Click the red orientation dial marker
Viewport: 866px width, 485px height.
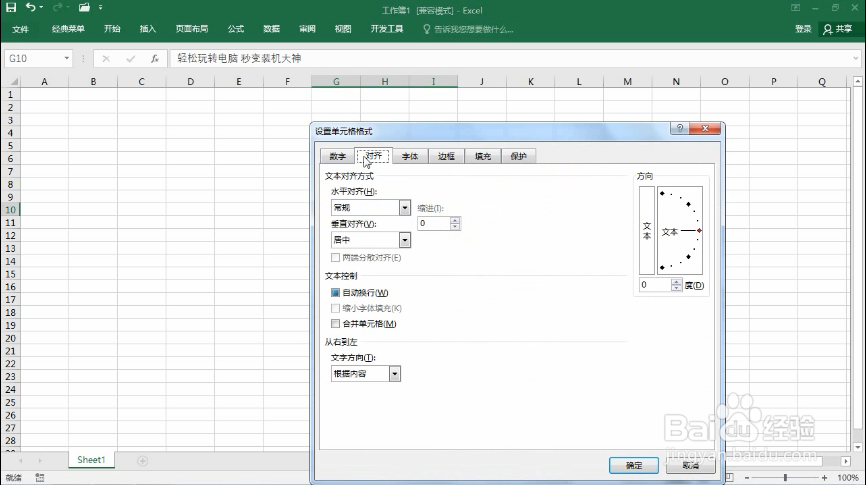tap(699, 230)
